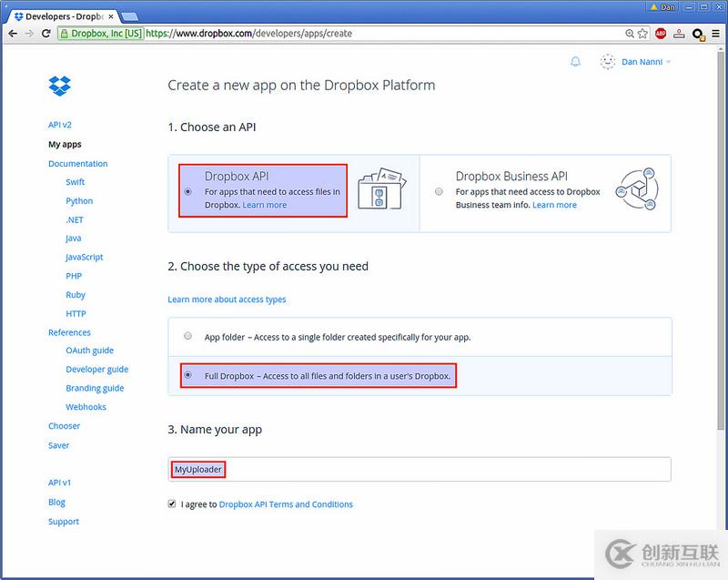Bookmark this page with the star icon
728x580 pixels.
pos(642,34)
